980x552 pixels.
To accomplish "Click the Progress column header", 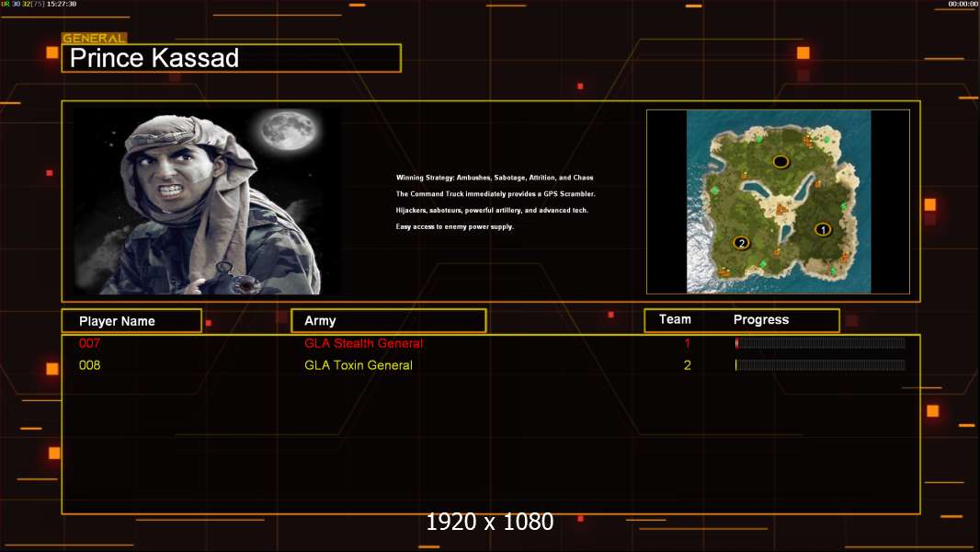I will click(x=760, y=319).
